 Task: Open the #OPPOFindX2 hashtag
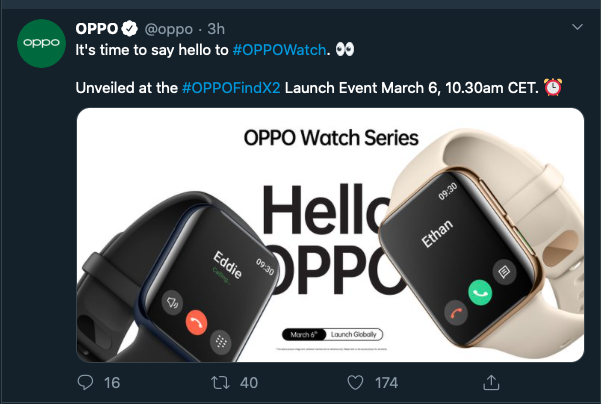[x=231, y=89]
